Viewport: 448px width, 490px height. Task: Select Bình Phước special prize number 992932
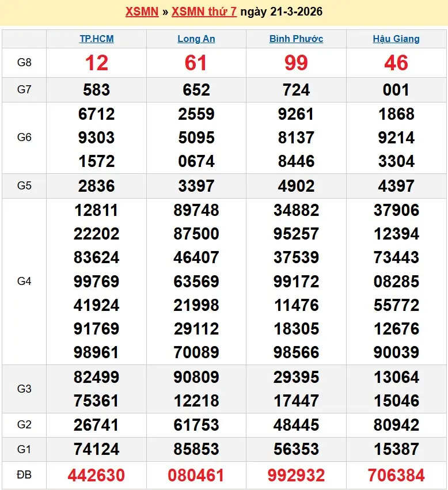pos(296,475)
